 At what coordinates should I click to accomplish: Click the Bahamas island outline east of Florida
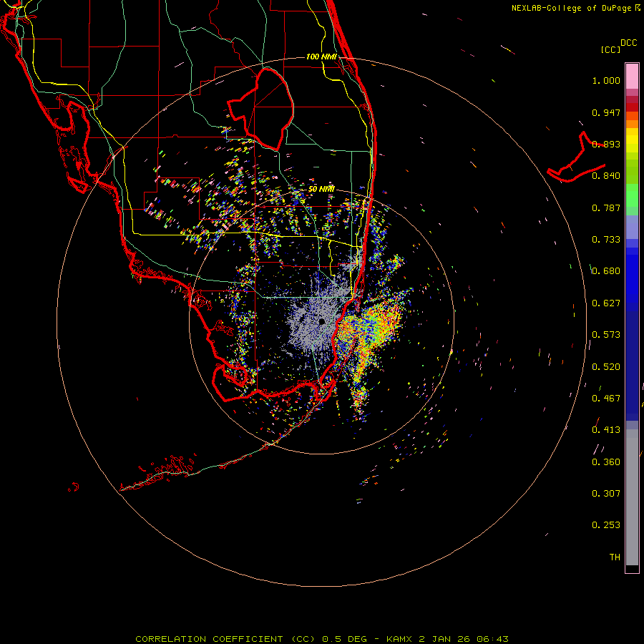pos(576,158)
